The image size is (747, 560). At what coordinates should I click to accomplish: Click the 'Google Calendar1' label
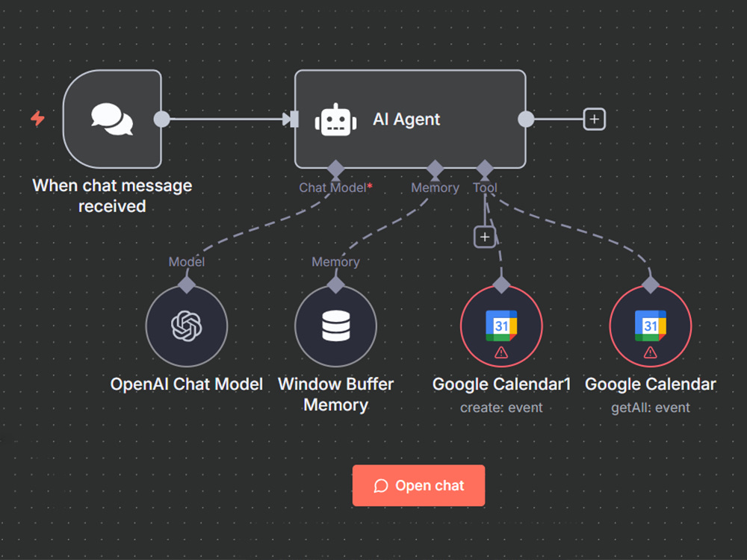click(x=501, y=385)
